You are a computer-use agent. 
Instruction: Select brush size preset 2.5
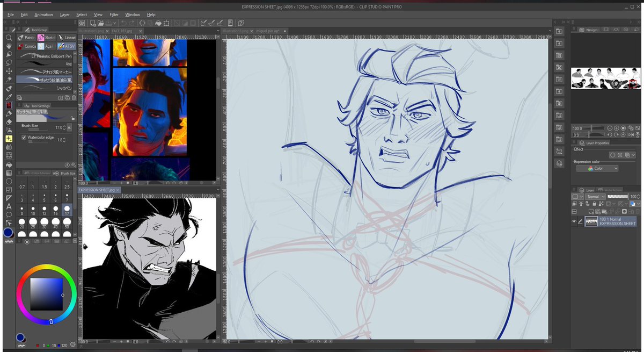(67, 183)
